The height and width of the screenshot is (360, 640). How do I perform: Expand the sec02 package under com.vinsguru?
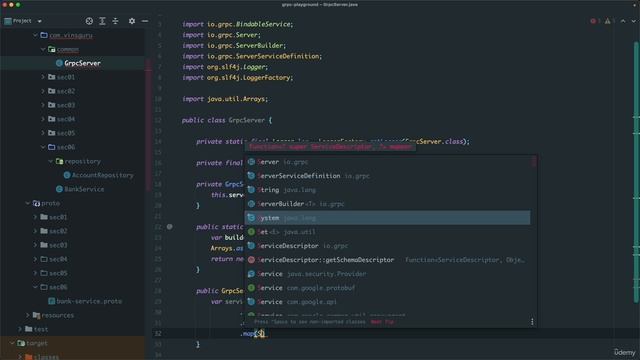[43, 91]
